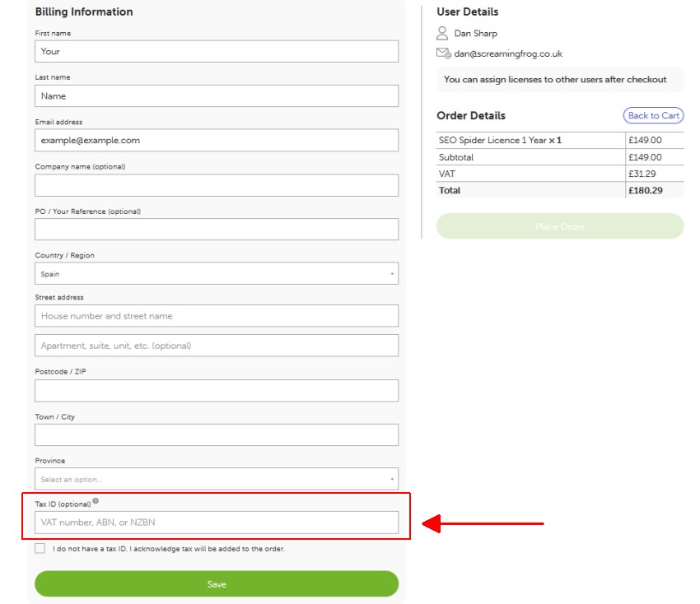
Task: Open the Country / Region dropdown showing Spain
Action: pos(216,272)
